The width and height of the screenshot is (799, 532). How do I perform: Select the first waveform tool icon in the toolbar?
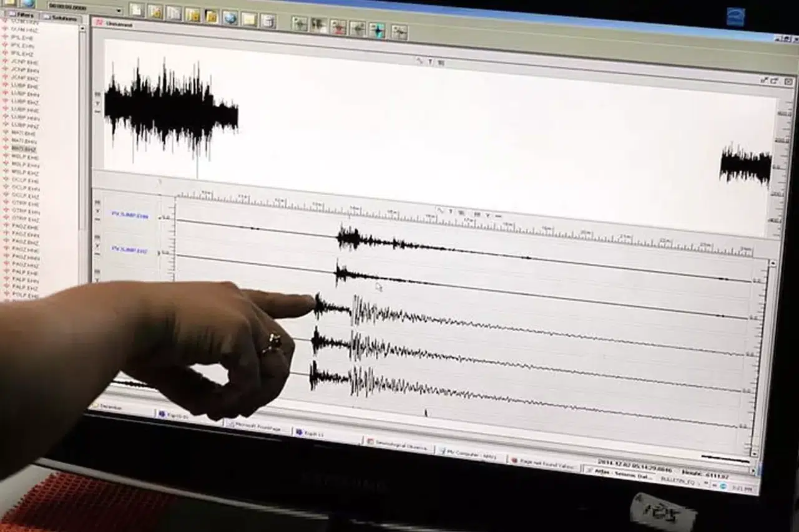pyautogui.click(x=300, y=24)
